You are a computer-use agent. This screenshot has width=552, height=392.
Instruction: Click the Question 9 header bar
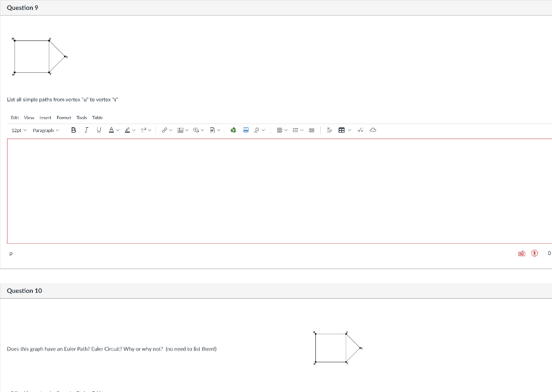tap(23, 8)
